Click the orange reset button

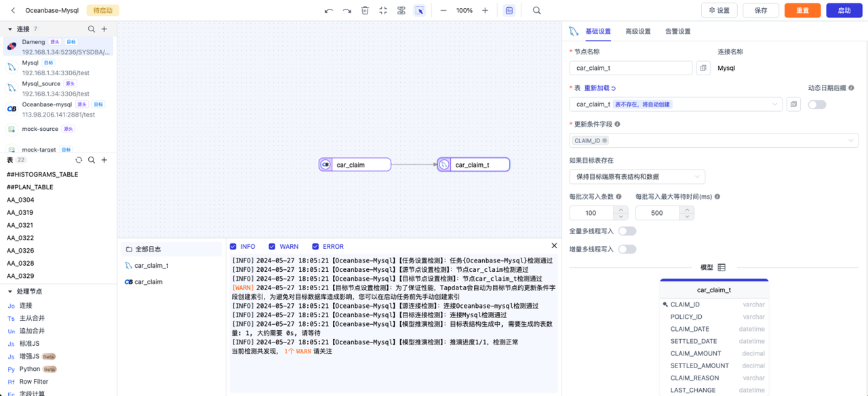click(802, 10)
